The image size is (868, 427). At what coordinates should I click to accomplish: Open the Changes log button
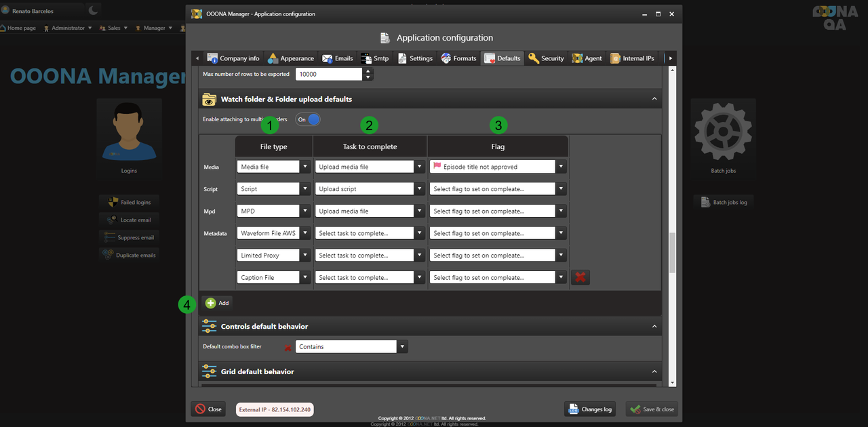coord(590,409)
